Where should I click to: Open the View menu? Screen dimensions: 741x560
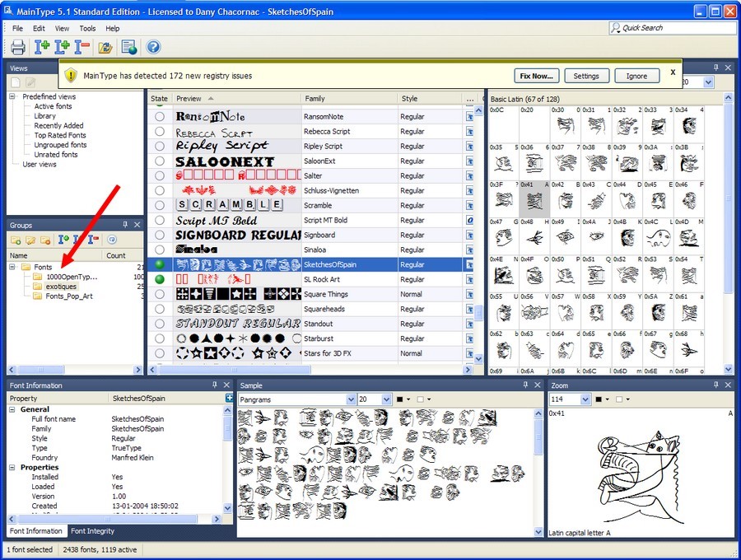[x=62, y=28]
